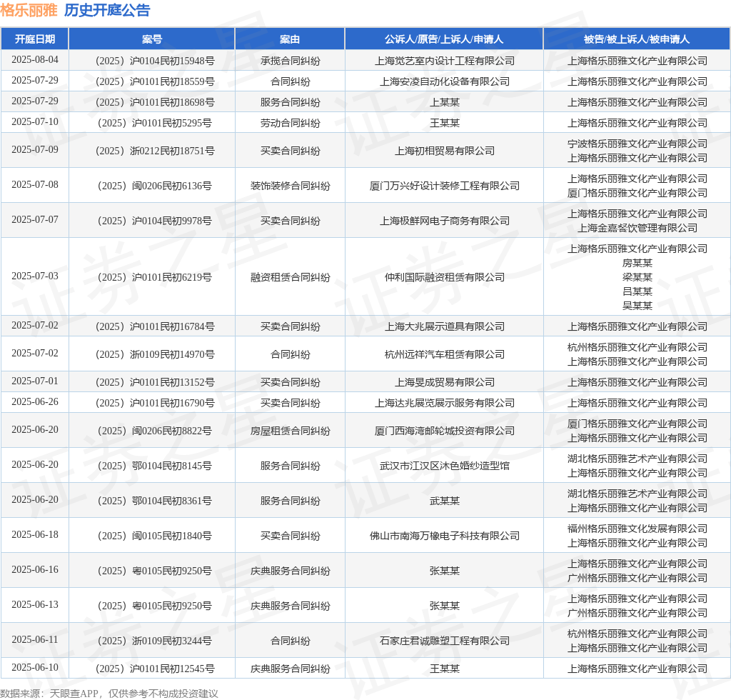
Task: Click 承揽合同纠纷 cause cell
Action: [x=290, y=61]
